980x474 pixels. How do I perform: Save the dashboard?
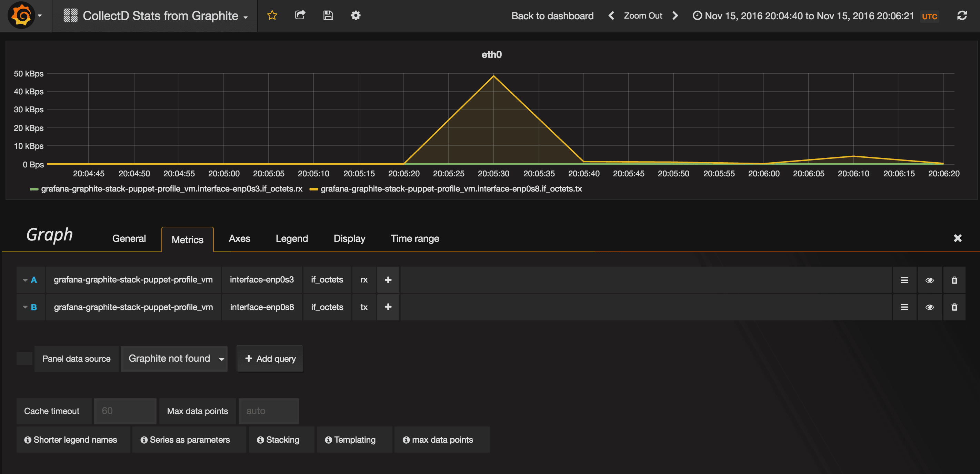click(328, 16)
